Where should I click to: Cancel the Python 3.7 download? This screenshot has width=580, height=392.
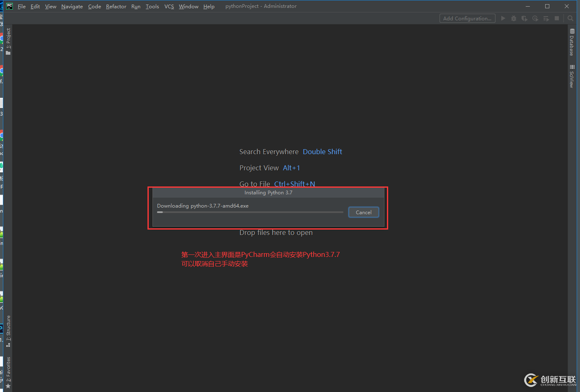coord(363,212)
